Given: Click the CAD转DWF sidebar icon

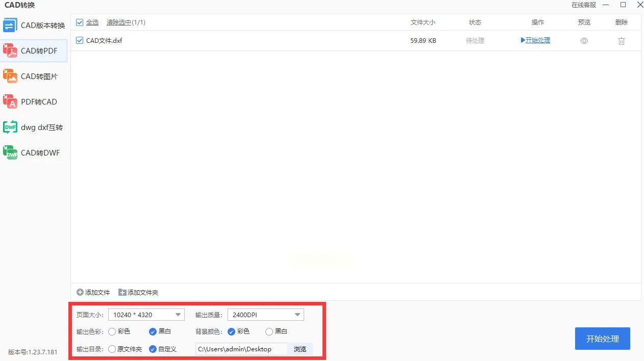Looking at the screenshot, I should pyautogui.click(x=10, y=153).
